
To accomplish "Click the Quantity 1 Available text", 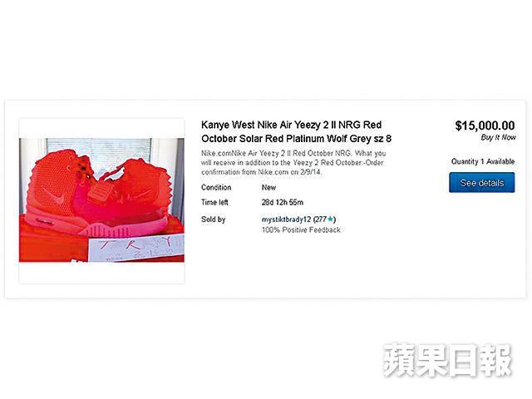I will click(x=483, y=161).
